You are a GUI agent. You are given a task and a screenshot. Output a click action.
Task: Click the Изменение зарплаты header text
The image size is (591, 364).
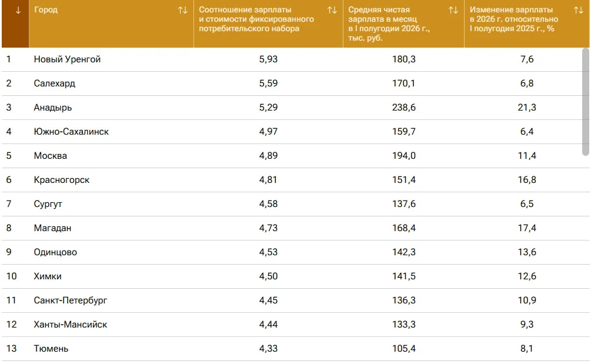[x=514, y=19]
